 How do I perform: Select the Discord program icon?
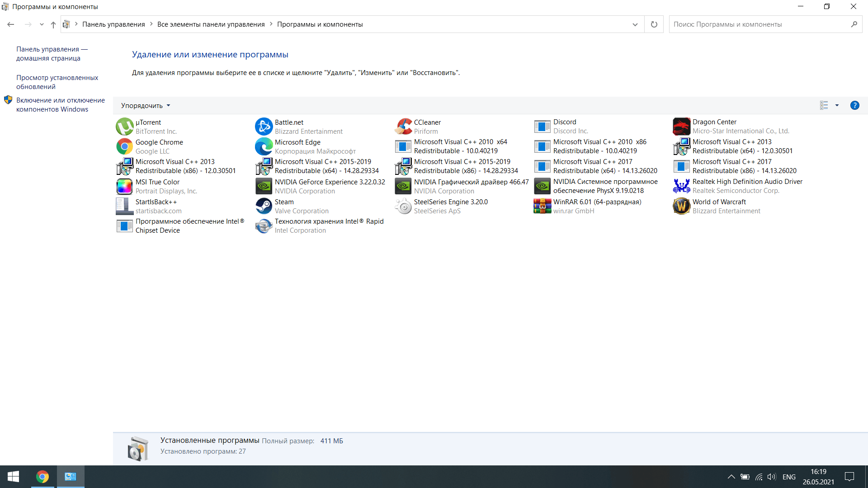(542, 127)
